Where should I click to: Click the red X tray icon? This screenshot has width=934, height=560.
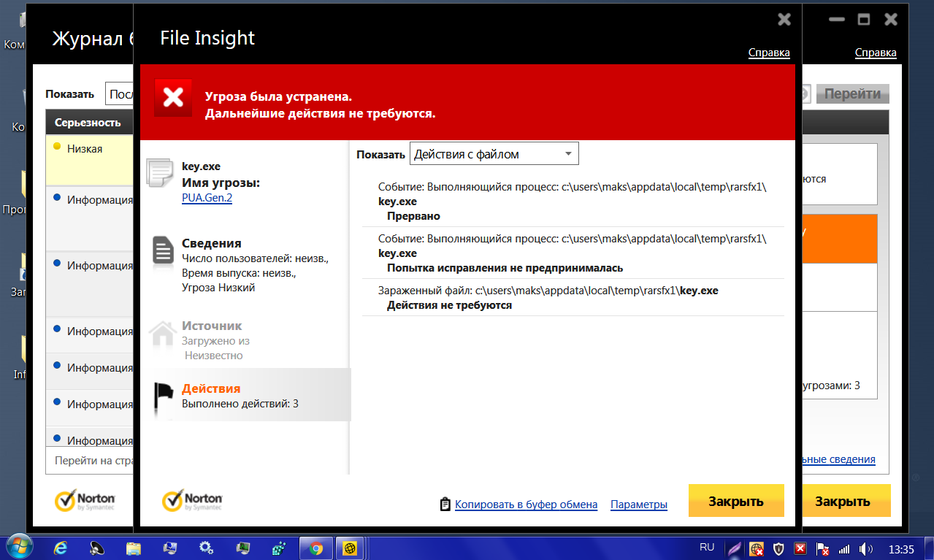[800, 548]
